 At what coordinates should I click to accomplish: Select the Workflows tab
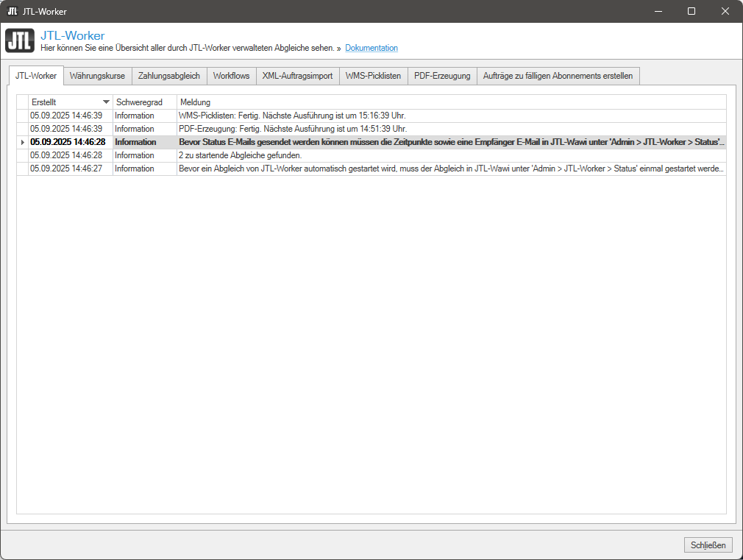[x=231, y=76]
